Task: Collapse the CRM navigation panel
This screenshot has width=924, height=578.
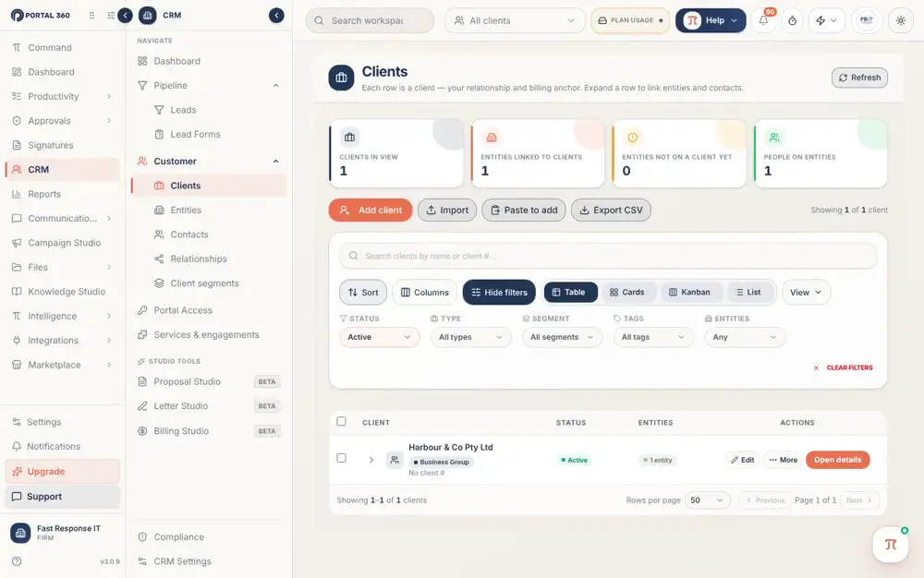Action: 276,16
